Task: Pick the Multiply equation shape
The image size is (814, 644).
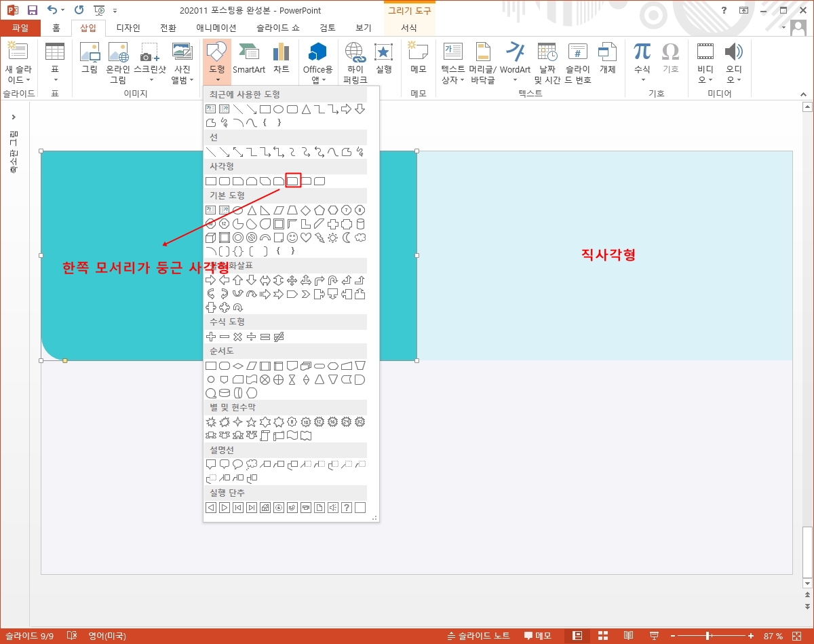Action: (237, 337)
